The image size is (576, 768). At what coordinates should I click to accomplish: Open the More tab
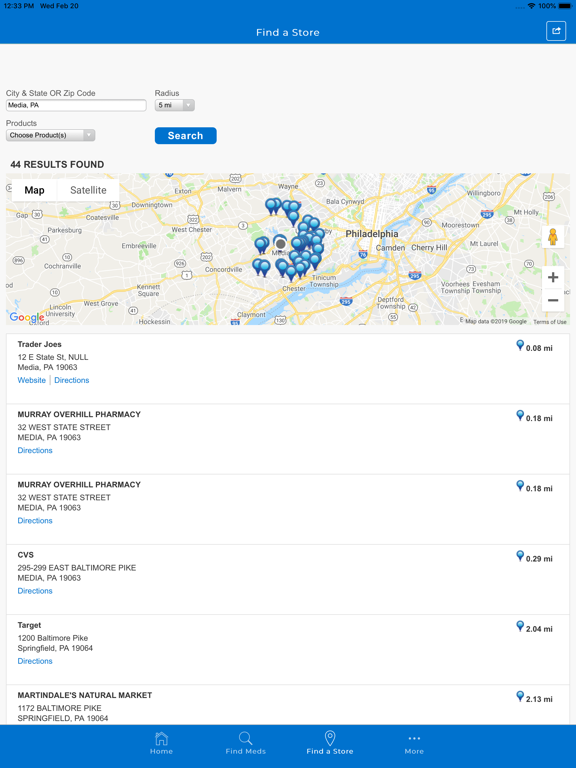click(x=414, y=743)
